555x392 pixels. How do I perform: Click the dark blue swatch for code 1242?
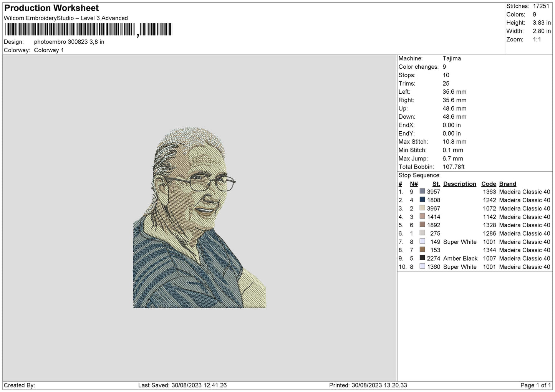(422, 200)
